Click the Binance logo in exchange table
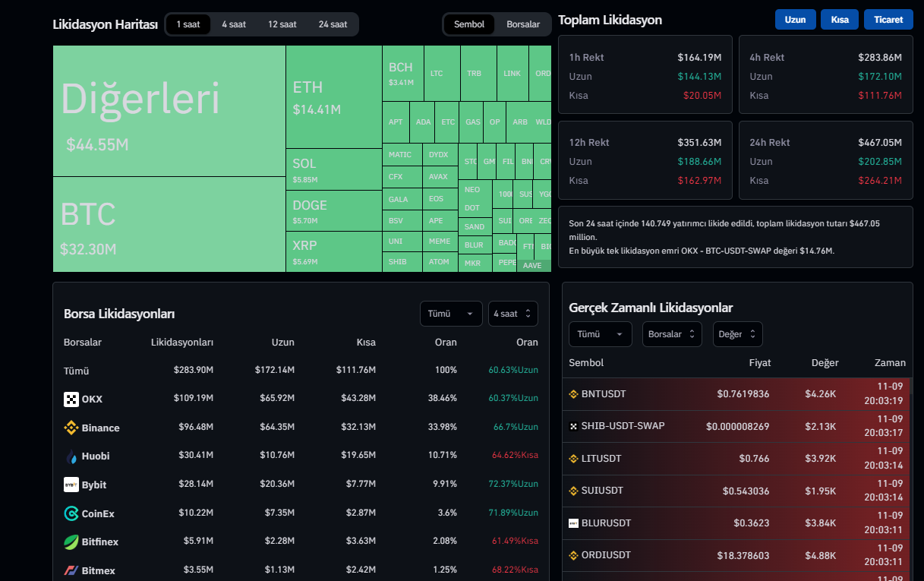Image resolution: width=924 pixels, height=581 pixels. click(x=71, y=428)
